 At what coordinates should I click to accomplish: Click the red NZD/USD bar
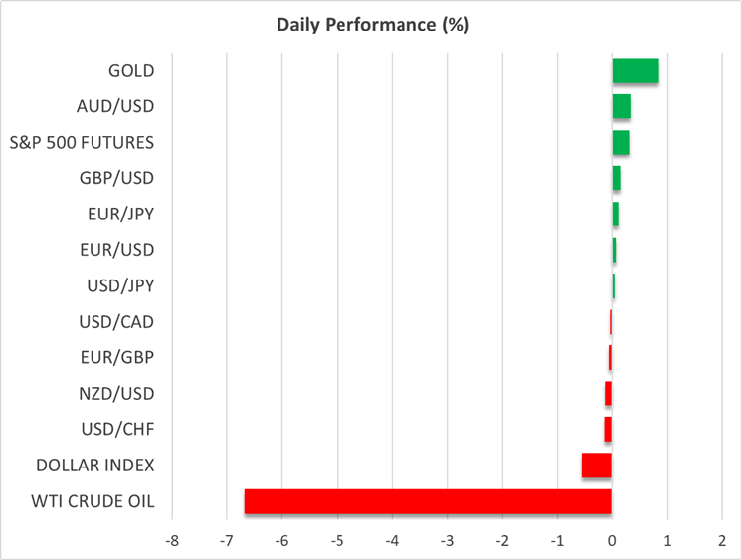pyautogui.click(x=608, y=394)
